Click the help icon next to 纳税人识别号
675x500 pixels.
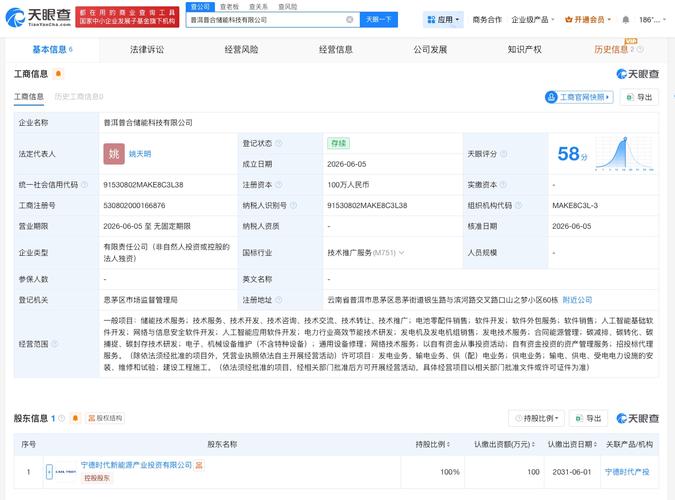tap(294, 205)
